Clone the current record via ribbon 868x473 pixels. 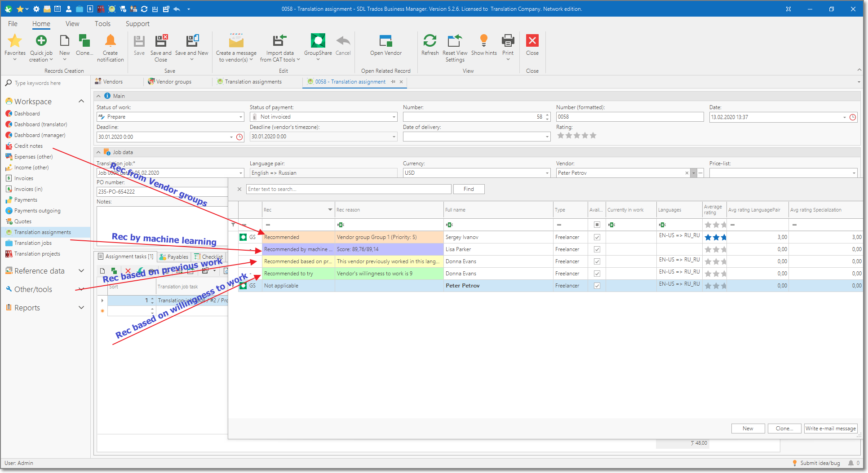(84, 45)
